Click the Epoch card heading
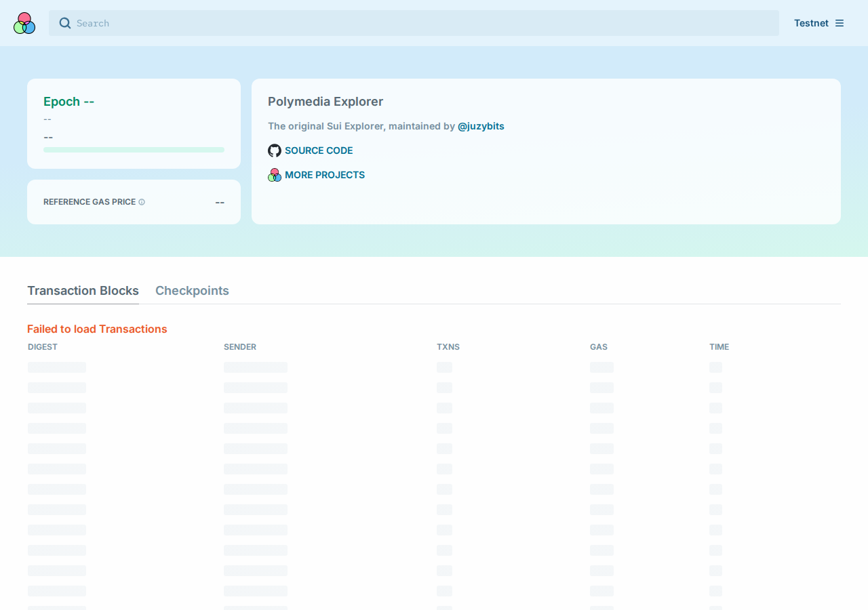 68,102
